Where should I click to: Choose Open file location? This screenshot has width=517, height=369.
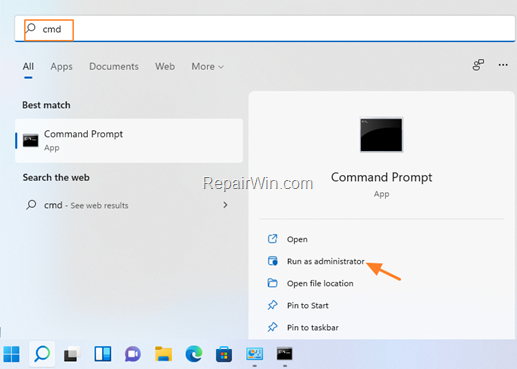[x=320, y=283]
